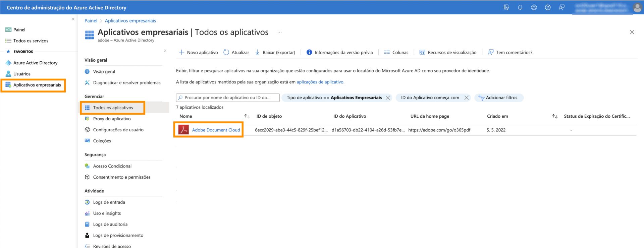The image size is (644, 248).
Task: Follow the aplicações de aplicativo link
Action: click(x=320, y=82)
